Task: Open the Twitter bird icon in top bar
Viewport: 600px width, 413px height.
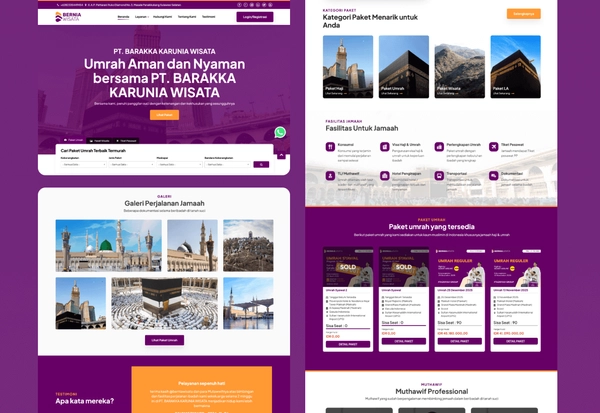Action: tap(264, 5)
